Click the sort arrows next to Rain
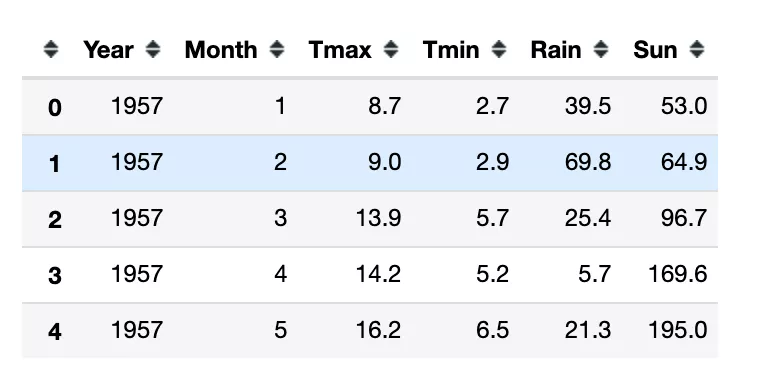Screen dimensions: 772x384 (x=601, y=49)
